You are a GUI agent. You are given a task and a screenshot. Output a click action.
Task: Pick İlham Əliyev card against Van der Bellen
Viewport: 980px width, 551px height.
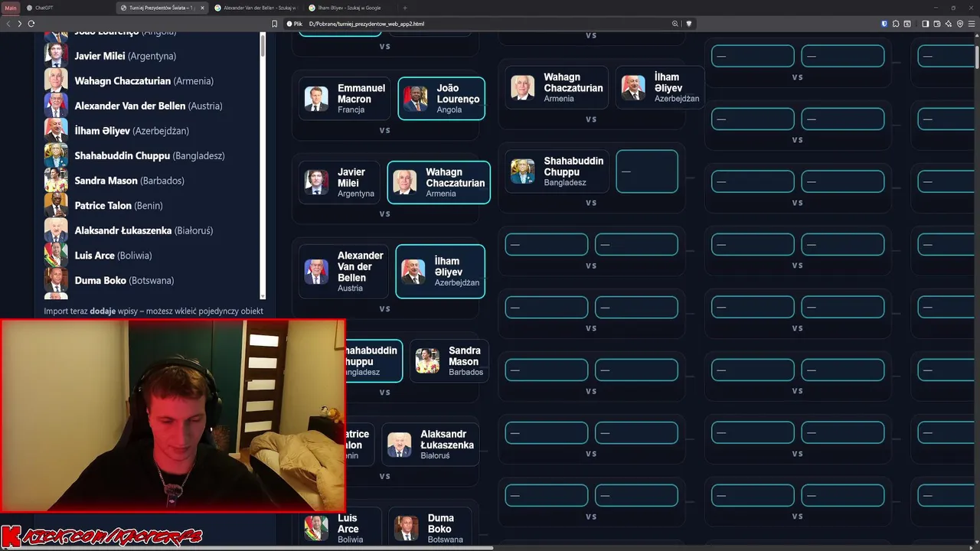pos(440,272)
